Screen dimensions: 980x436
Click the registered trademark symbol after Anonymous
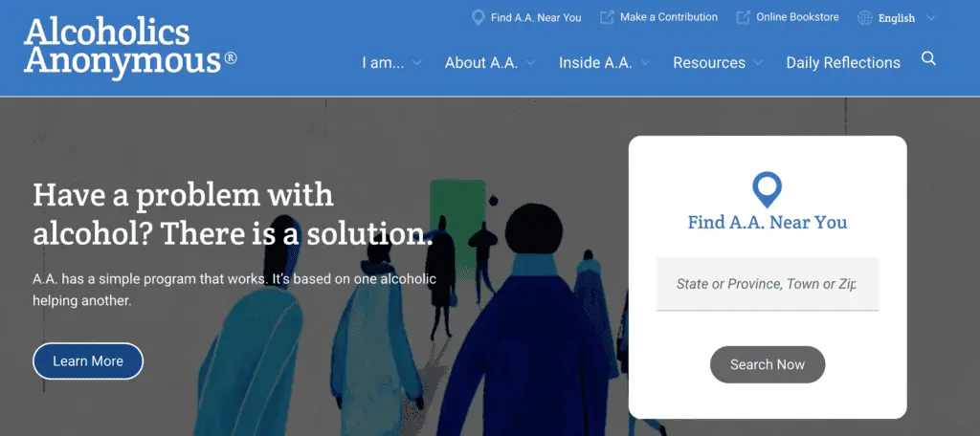230,58
